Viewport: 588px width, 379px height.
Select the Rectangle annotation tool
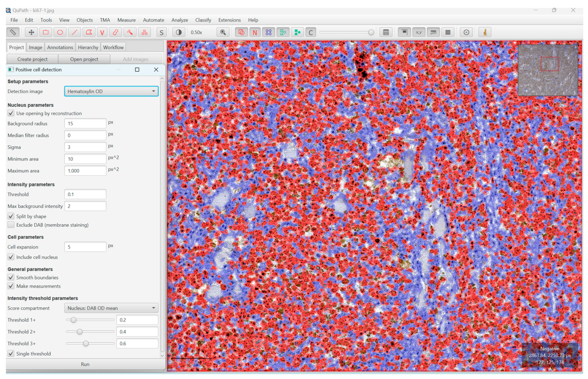[x=46, y=32]
